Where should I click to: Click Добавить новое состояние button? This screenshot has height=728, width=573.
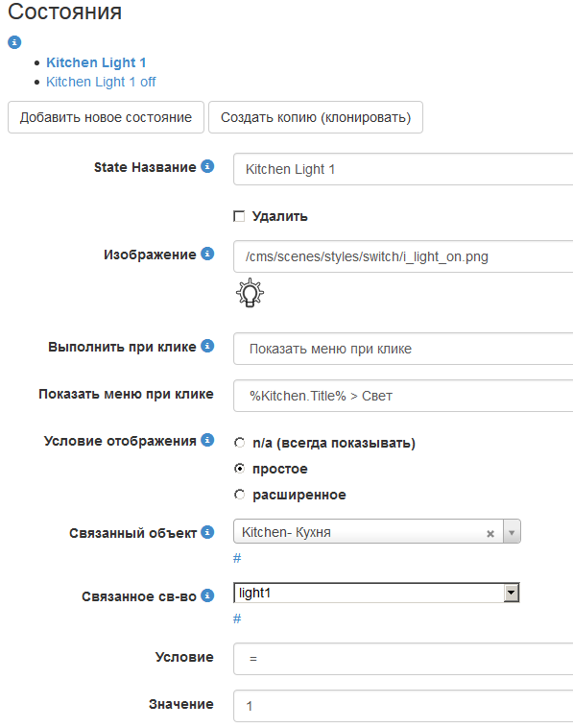106,117
